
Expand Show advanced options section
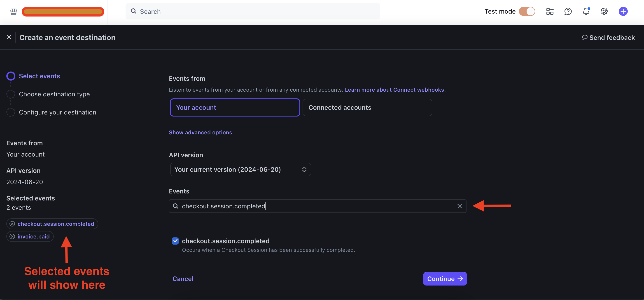click(200, 133)
